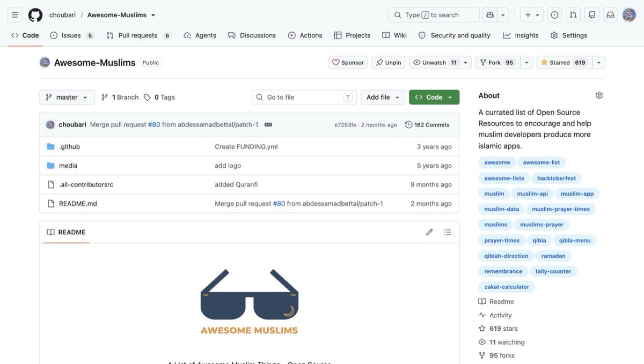Viewport: 644px width, 364px height.
Task: Click the repository avatar next to Awesome-Muslims
Action: click(45, 62)
